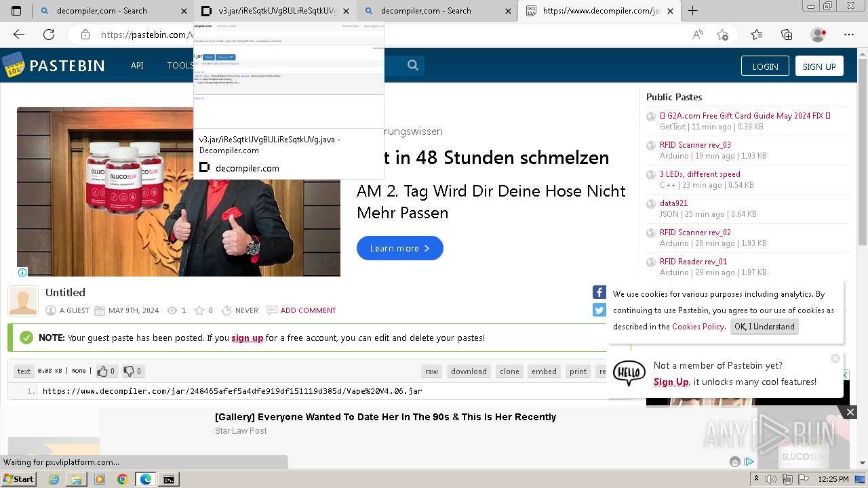Open File Explorer from the taskbar
The width and height of the screenshot is (868, 488).
click(x=77, y=479)
